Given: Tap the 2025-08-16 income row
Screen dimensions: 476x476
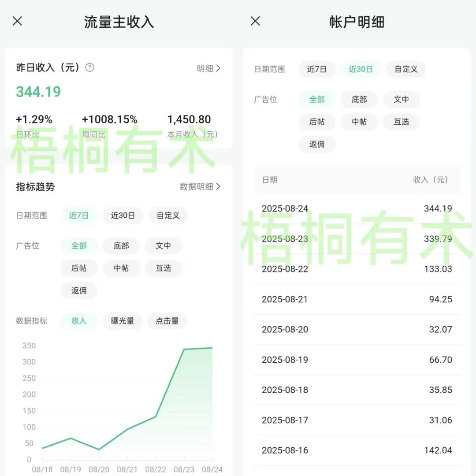Looking at the screenshot, I should [357, 450].
